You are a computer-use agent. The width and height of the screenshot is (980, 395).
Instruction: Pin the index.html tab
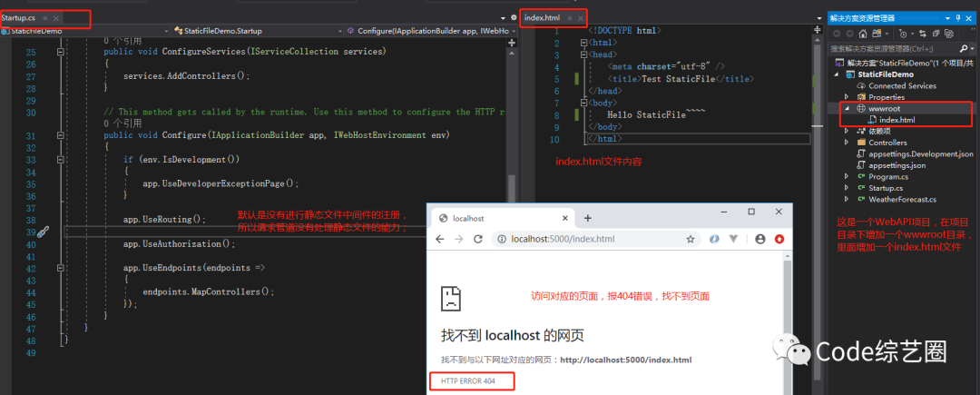(569, 18)
